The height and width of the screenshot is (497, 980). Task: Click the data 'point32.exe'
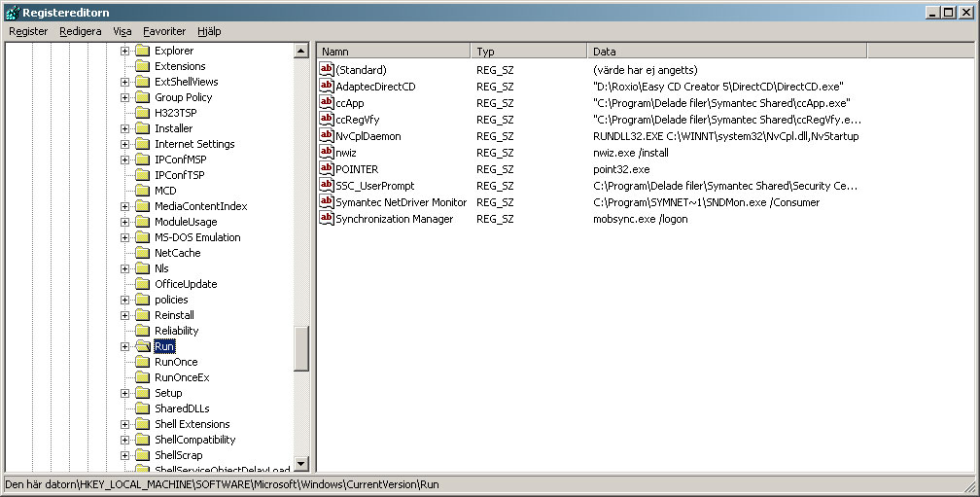click(x=621, y=169)
